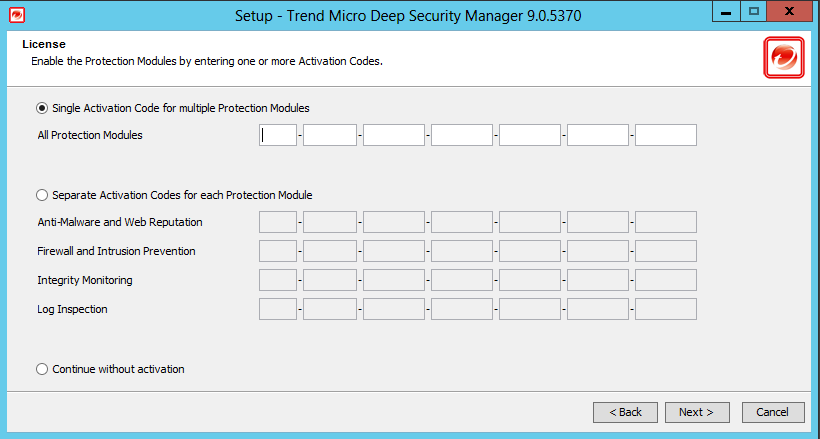Click the 'License' heading text
The image size is (820, 439).
(x=44, y=44)
